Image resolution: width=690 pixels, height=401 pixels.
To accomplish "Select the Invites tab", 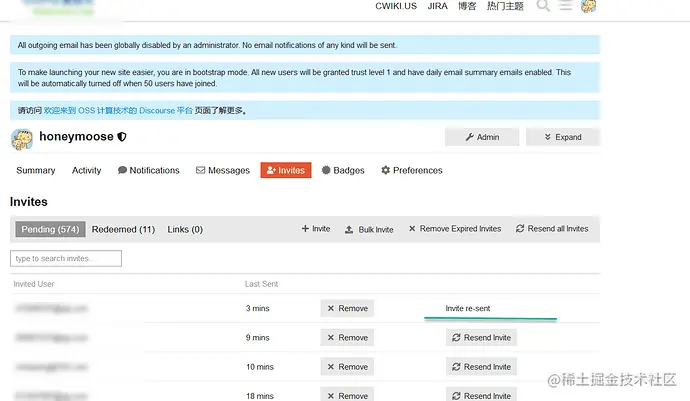I will (x=286, y=170).
